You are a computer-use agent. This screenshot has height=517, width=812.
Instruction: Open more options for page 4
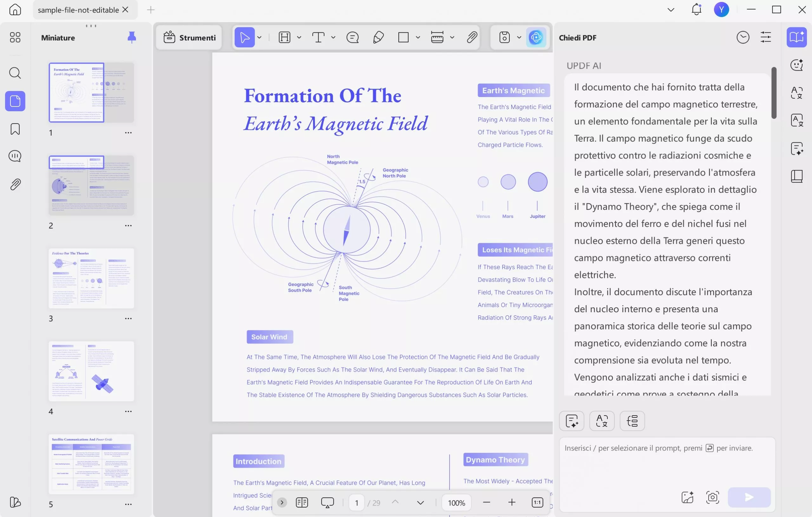128,411
